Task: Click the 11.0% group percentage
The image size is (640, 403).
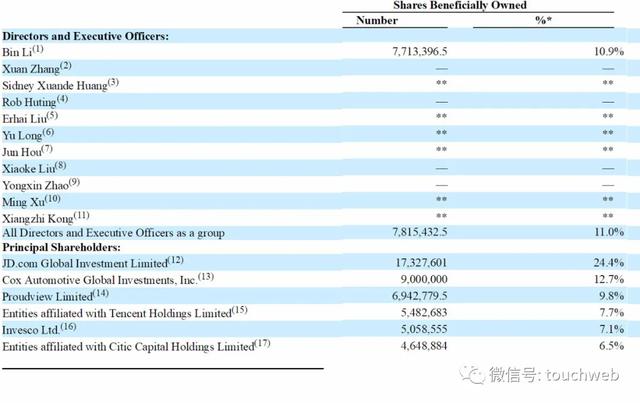Action: click(609, 232)
